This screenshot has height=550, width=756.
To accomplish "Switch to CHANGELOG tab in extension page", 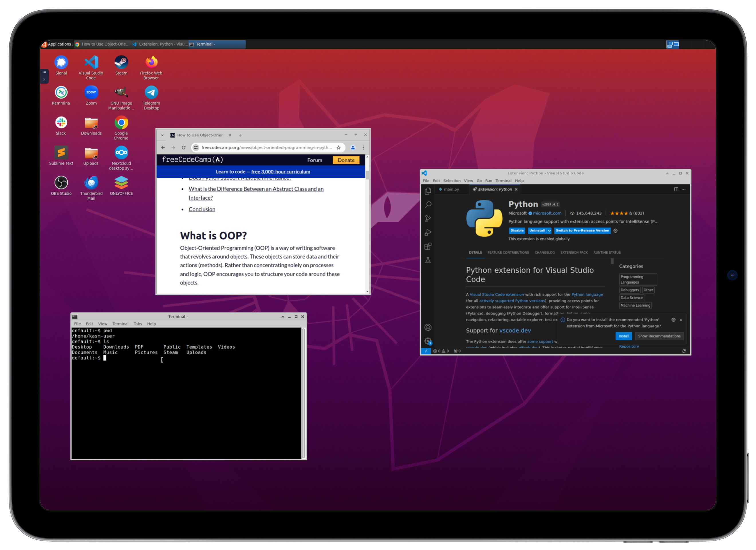I will coord(544,252).
